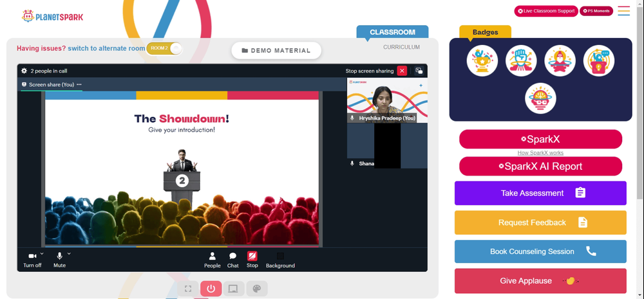The height and width of the screenshot is (299, 644).
Task: Click the red power button
Action: (211, 289)
